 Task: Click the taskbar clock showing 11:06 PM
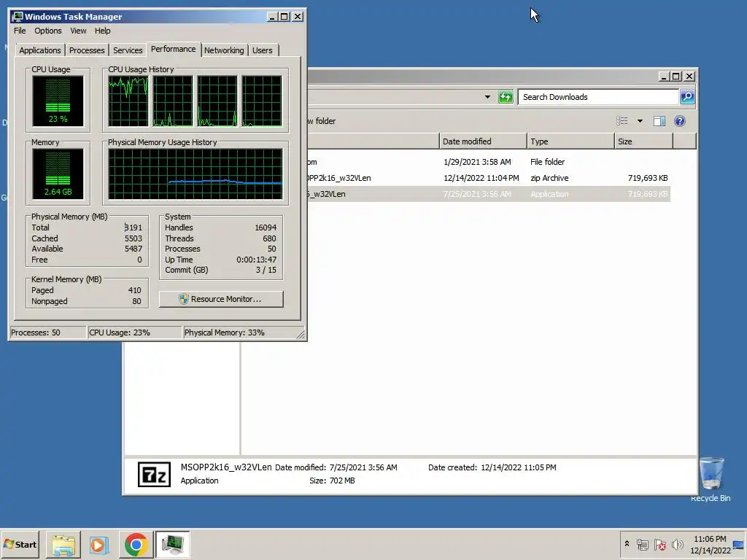[710, 544]
